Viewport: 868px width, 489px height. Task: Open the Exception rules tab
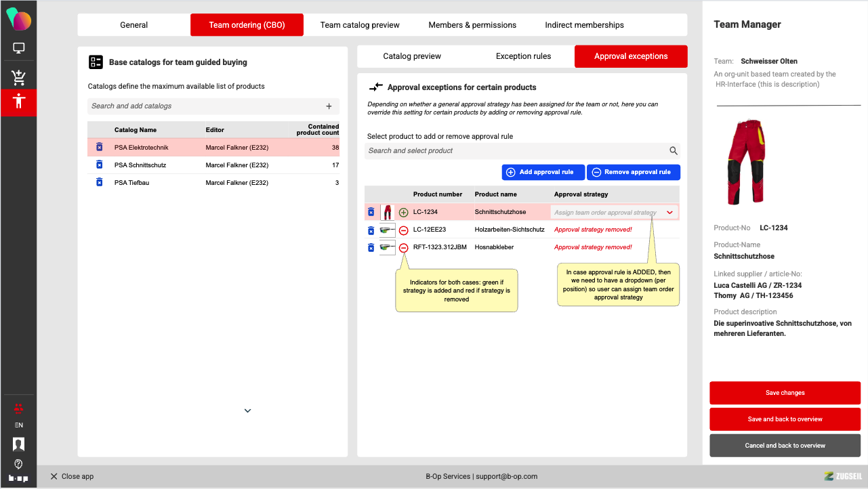[523, 56]
